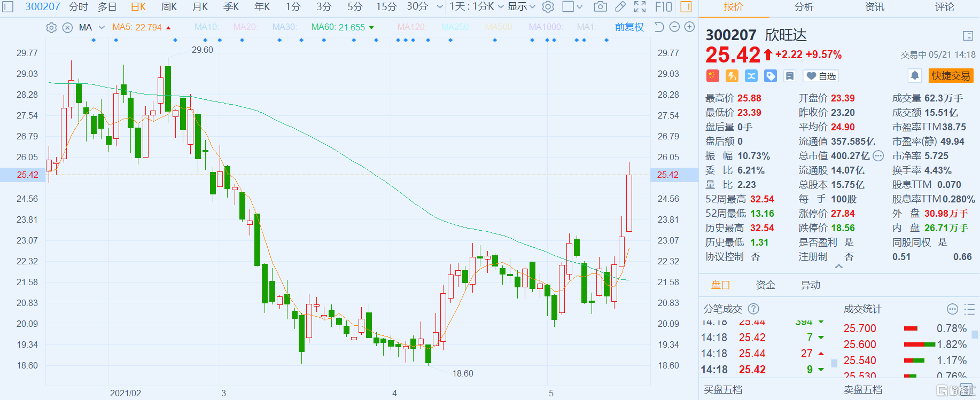This screenshot has height=400, width=980.
Task: Open the 1天:1分K dropdown
Action: point(477,7)
